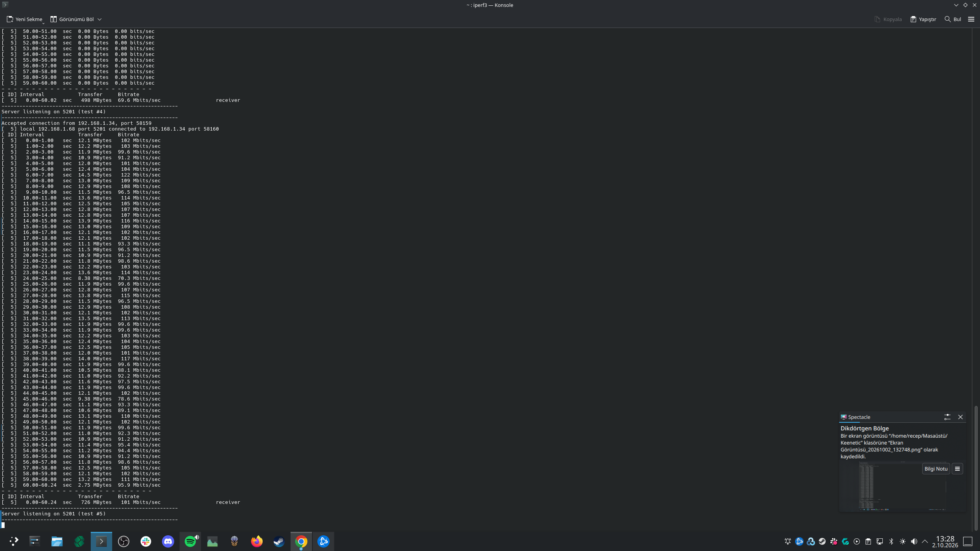Expand hidden system tray icons arrow
Viewport: 980px width, 551px height.
click(925, 541)
